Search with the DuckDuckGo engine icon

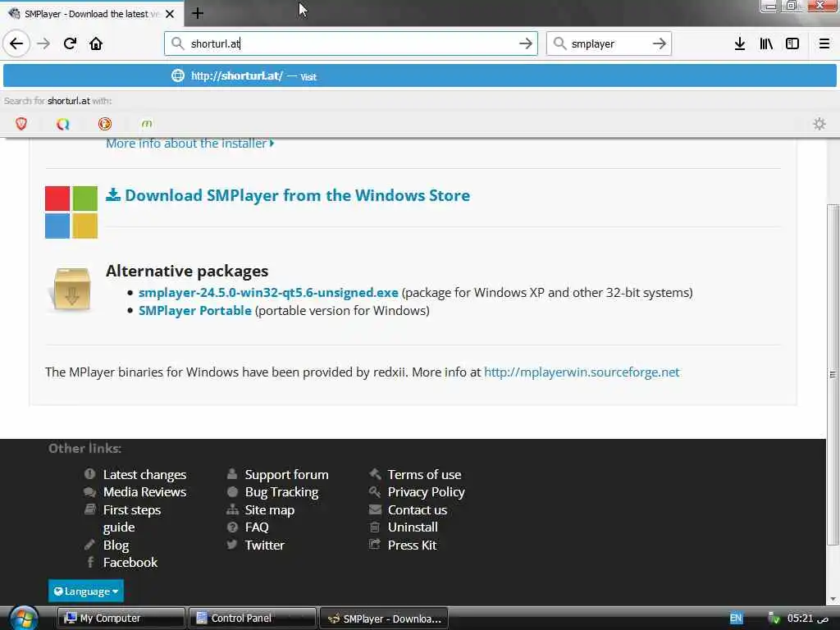105,124
